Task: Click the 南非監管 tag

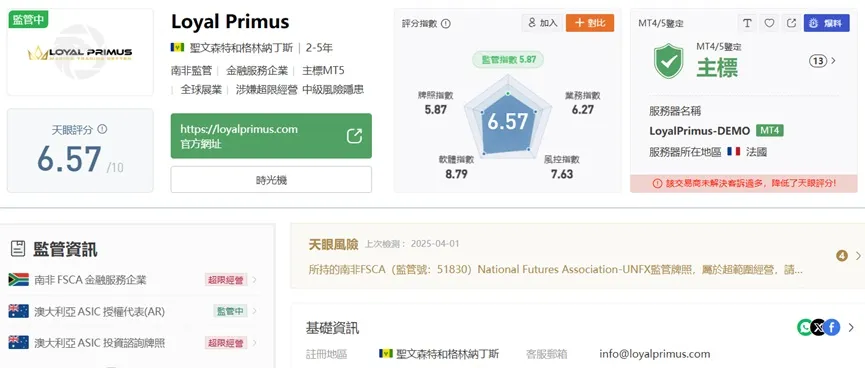Action: pyautogui.click(x=191, y=71)
